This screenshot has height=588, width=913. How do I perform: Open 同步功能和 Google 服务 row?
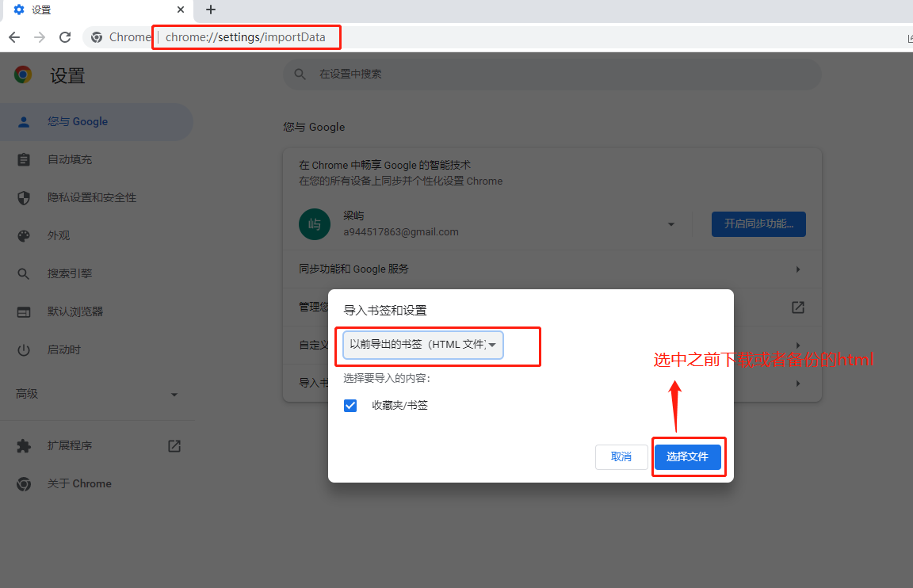[552, 269]
